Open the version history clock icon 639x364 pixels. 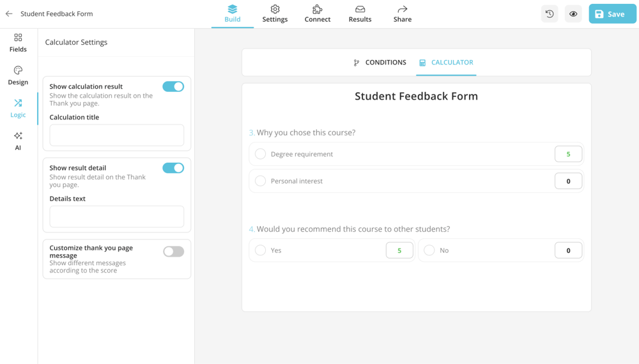[x=550, y=14]
